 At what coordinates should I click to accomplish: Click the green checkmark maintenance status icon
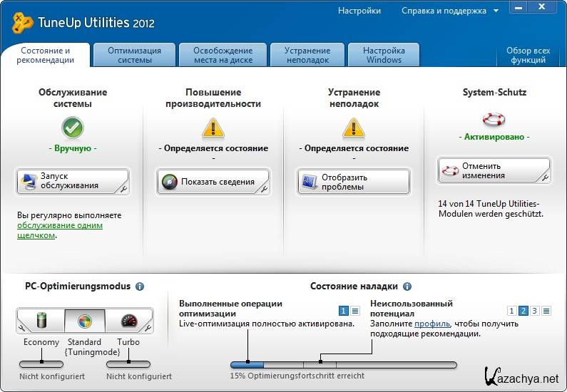(x=72, y=128)
